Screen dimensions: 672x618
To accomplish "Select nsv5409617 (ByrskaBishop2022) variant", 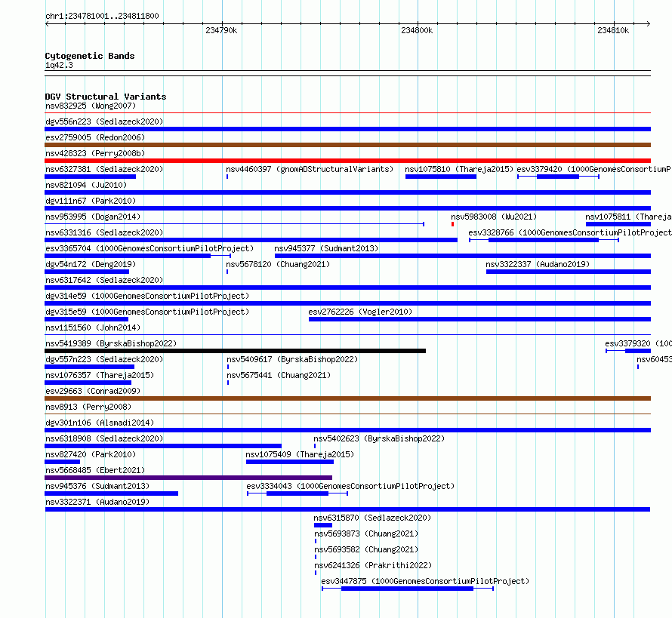I will tap(228, 367).
